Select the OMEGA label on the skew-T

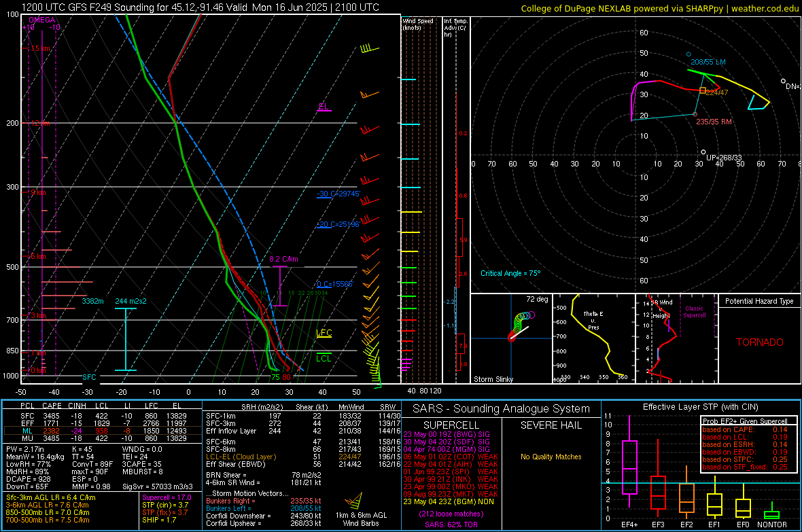click(x=42, y=20)
